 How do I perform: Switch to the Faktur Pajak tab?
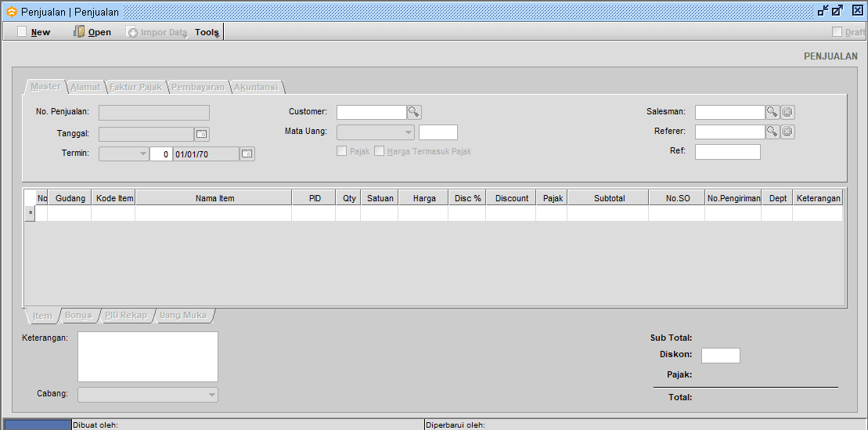[x=135, y=87]
